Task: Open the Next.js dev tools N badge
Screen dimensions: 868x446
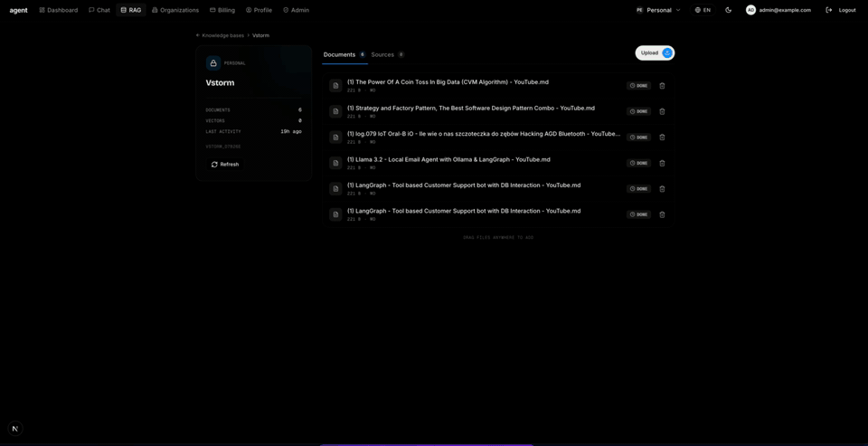Action: point(15,428)
